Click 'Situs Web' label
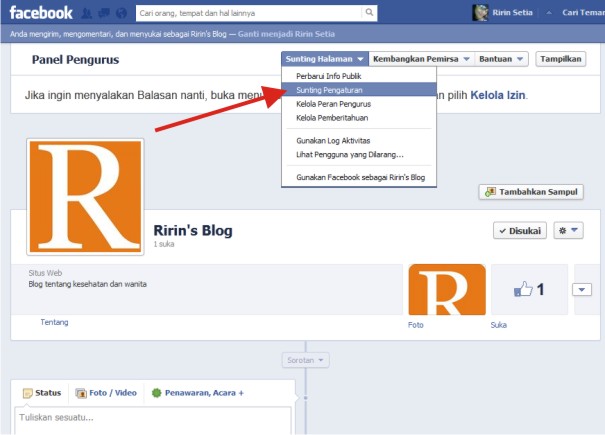 (x=45, y=273)
